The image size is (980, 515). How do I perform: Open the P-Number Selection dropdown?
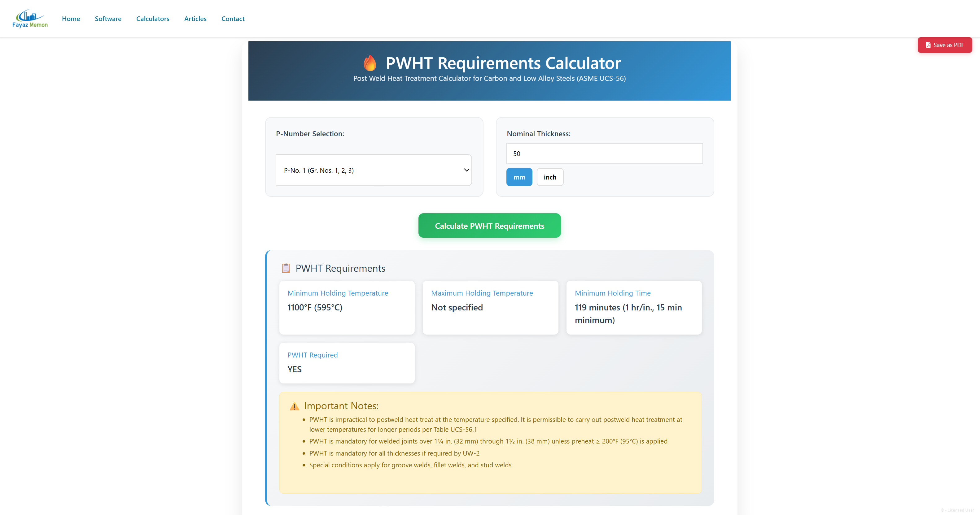click(373, 170)
